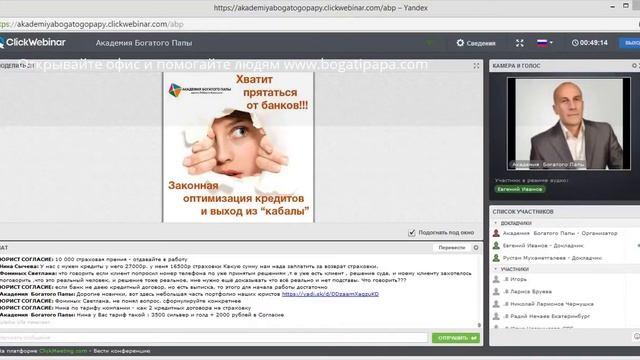Click avatar icon of Николай Ларионов Чернушка
The height and width of the screenshot is (360, 640).
pyautogui.click(x=496, y=304)
